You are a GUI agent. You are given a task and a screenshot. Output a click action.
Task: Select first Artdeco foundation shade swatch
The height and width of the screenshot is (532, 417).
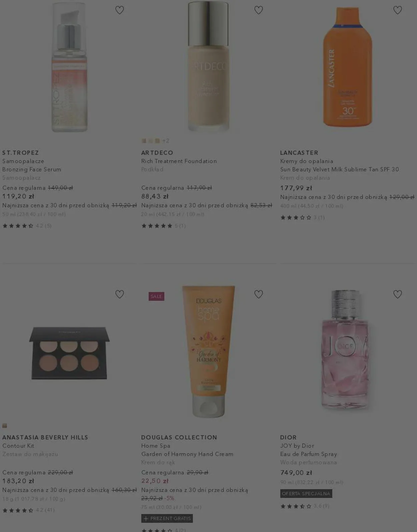pos(144,141)
